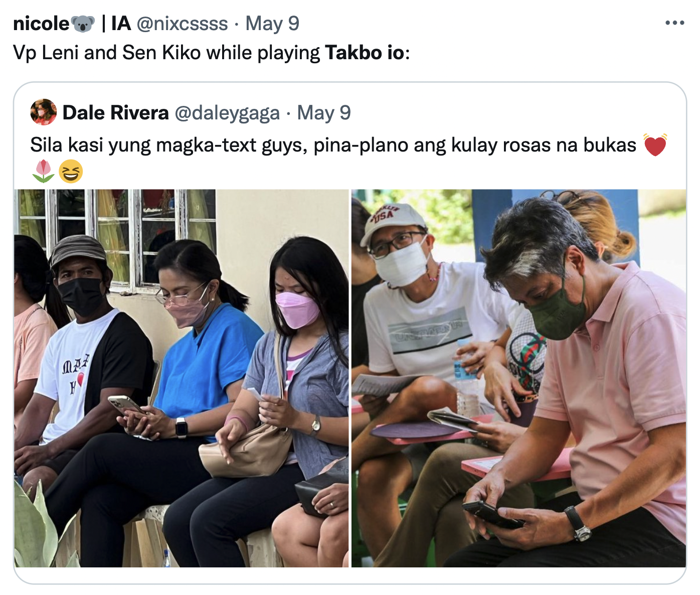Open right photo of man in pink polo
This screenshot has width=700, height=595.
(x=518, y=378)
